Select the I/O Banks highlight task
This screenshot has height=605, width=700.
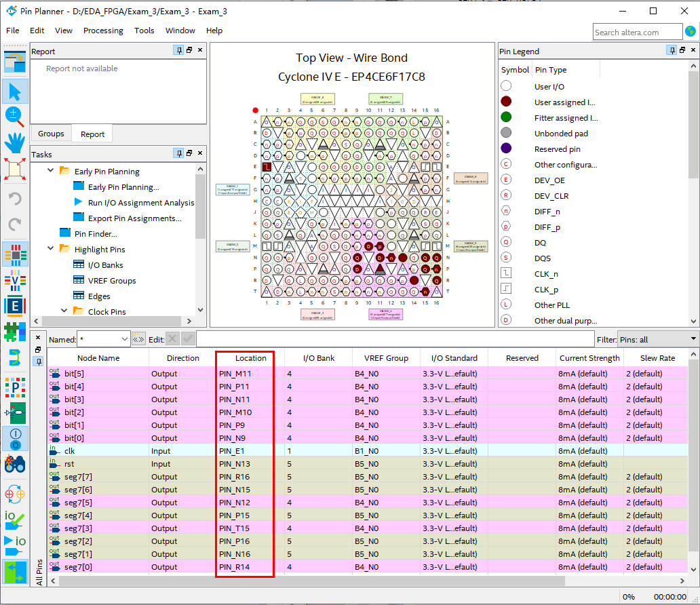105,265
